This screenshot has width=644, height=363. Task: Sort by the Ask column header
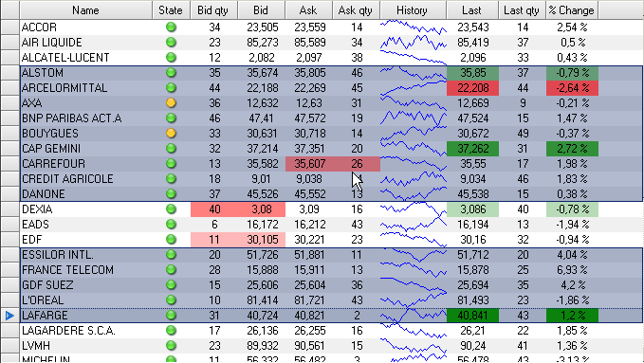(308, 10)
